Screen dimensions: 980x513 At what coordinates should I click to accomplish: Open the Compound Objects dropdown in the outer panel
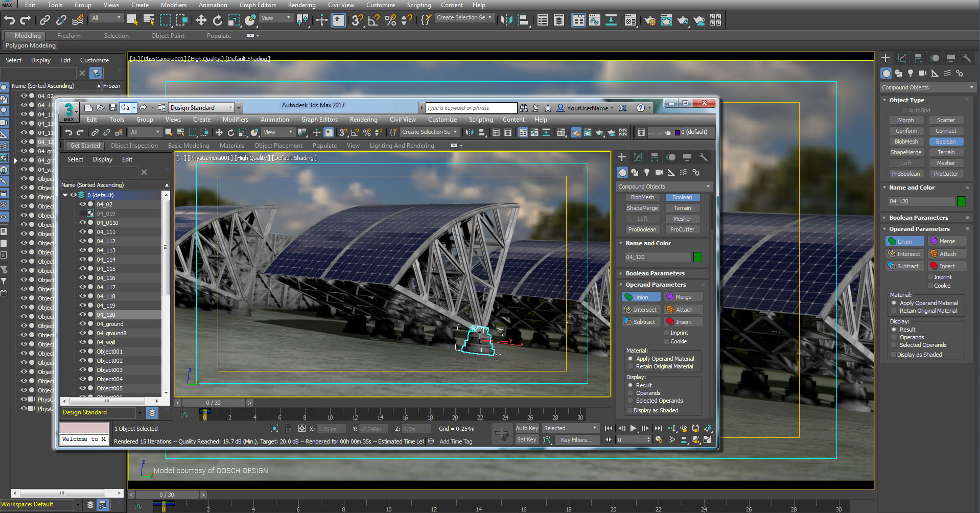coord(927,87)
